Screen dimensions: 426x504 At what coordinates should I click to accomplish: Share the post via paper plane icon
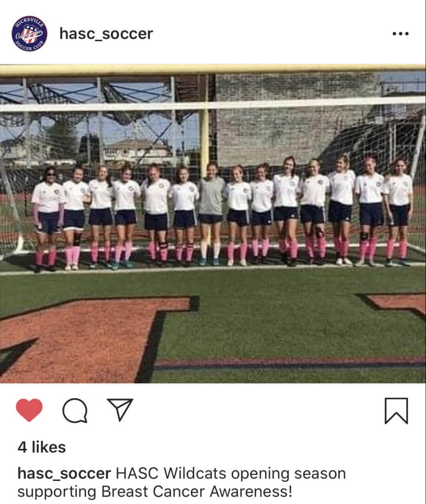point(120,409)
